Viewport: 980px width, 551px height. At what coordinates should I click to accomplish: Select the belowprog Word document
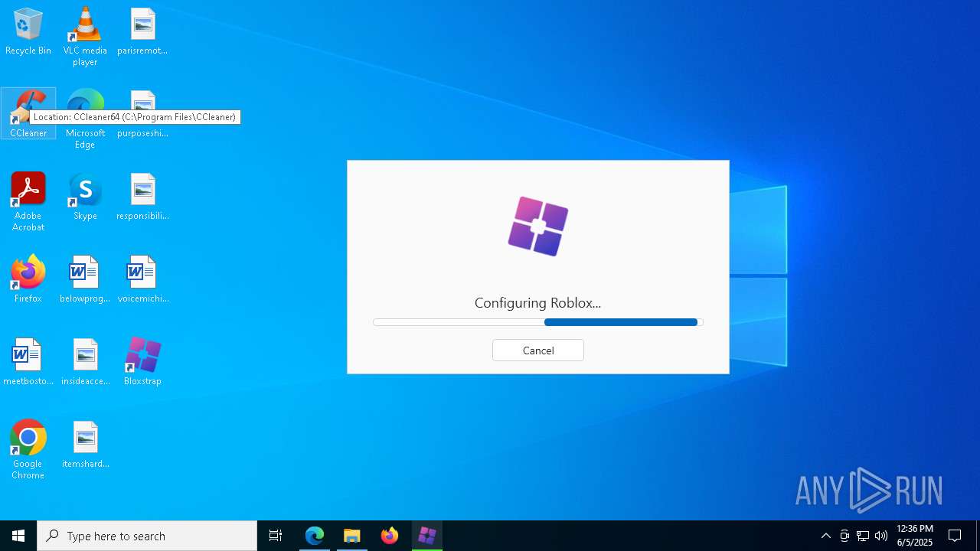pos(85,279)
